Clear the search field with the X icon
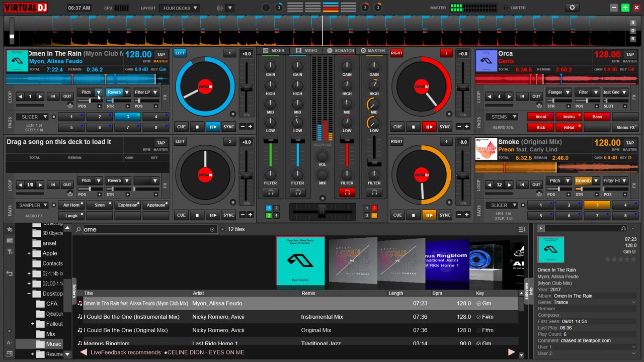The image size is (644, 362). pos(212,229)
